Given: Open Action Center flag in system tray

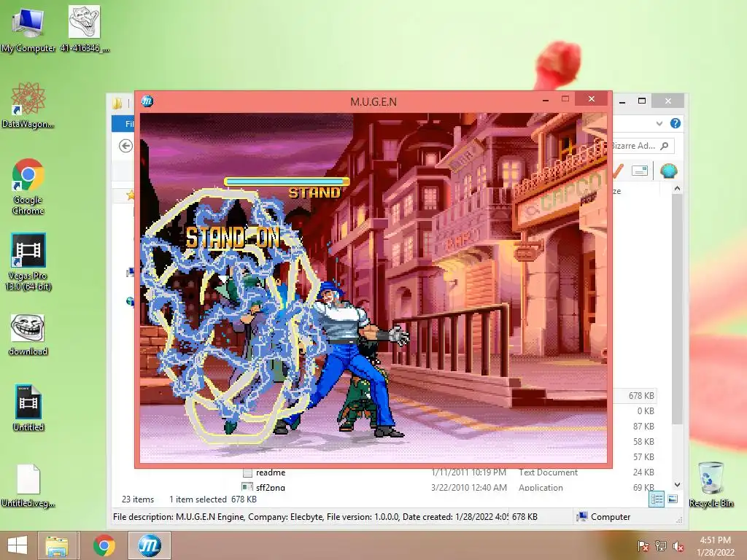Looking at the screenshot, I should pyautogui.click(x=643, y=546).
